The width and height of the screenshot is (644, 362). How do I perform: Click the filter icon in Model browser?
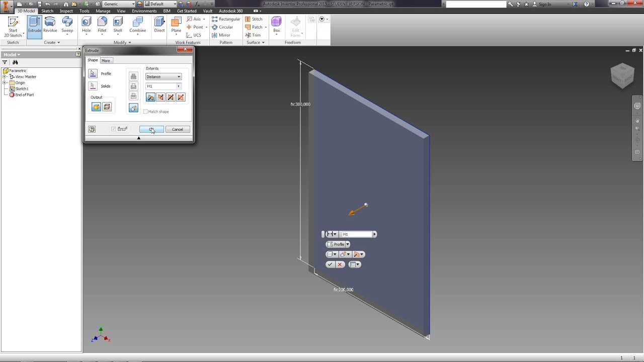pos(5,62)
